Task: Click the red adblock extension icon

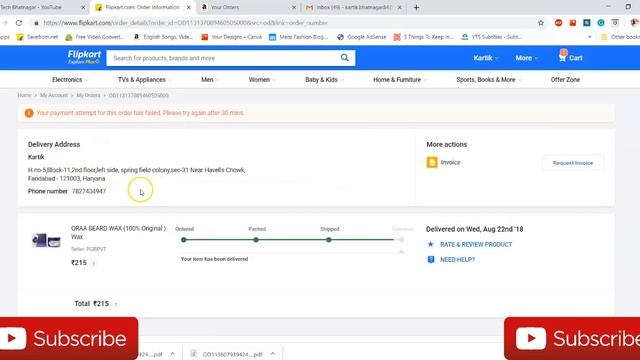Action: [x=558, y=23]
